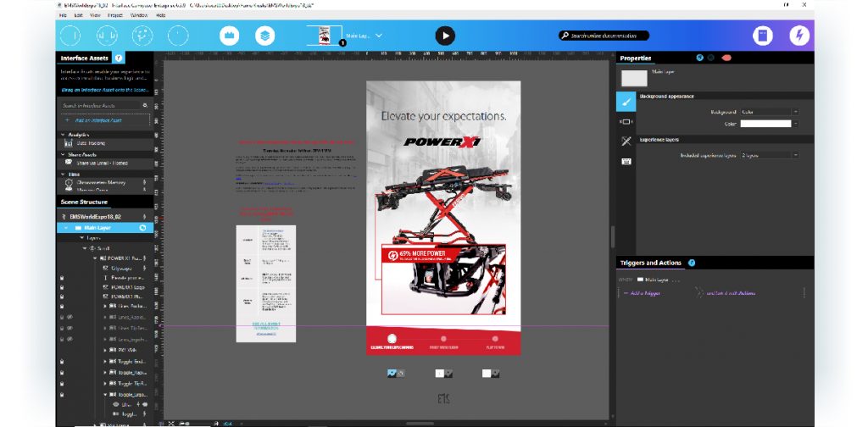Click the lightning bolt icon at top right
Viewport: 868px width, 427px height.
click(799, 36)
